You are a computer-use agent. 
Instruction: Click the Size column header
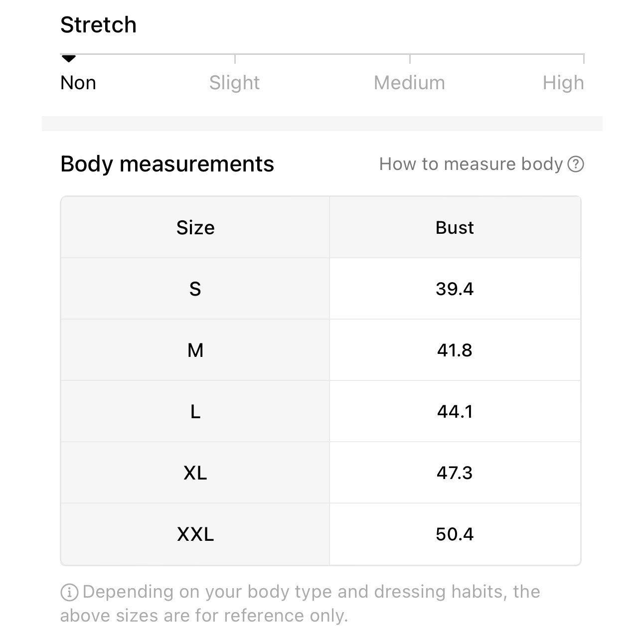click(195, 228)
